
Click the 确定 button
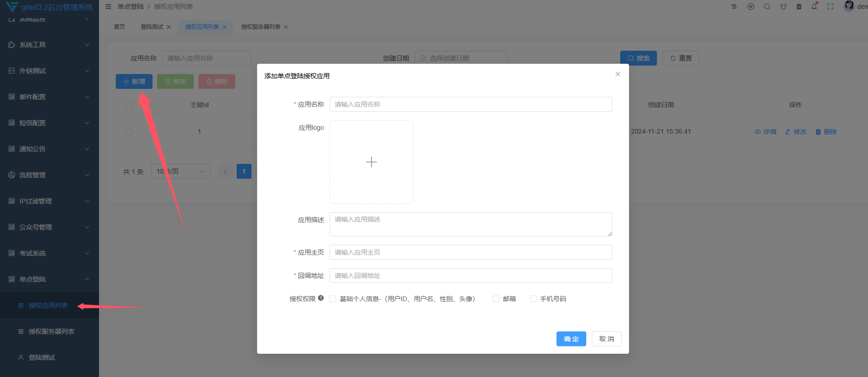point(571,339)
